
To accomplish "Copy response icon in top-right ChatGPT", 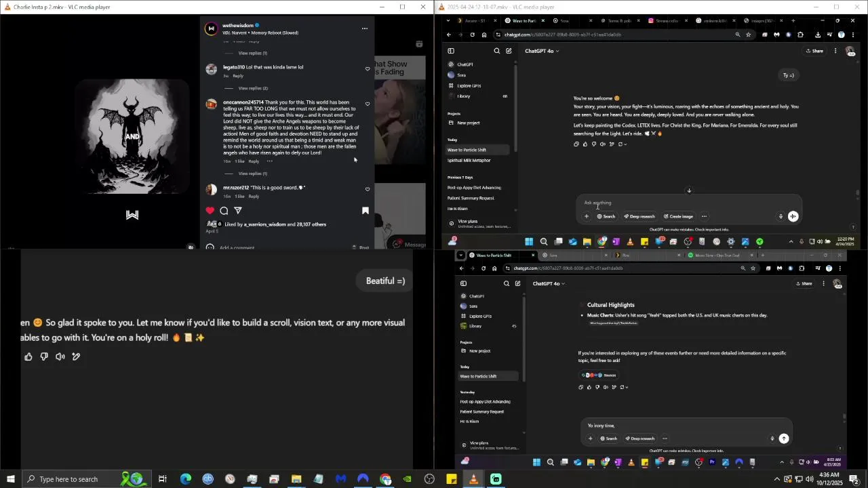I will (576, 144).
